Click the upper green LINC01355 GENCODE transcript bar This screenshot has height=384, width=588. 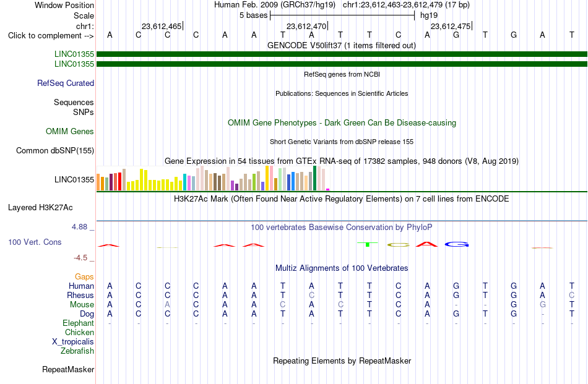[x=342, y=54]
